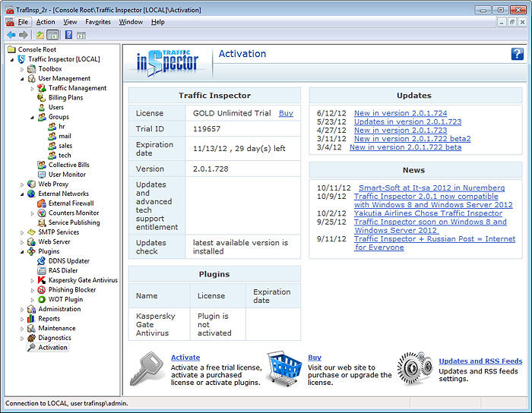Collapse the Groups tree node
This screenshot has width=532, height=413.
[x=32, y=117]
